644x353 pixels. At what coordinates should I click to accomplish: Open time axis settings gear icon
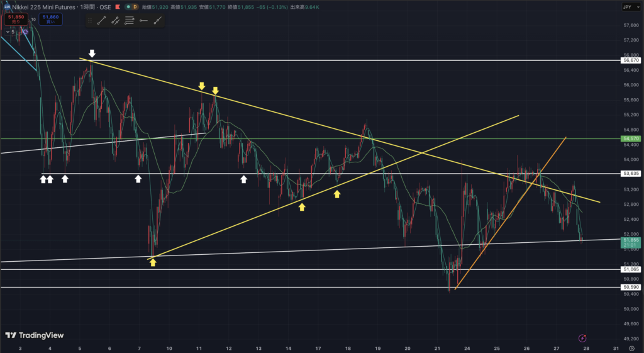pyautogui.click(x=630, y=348)
